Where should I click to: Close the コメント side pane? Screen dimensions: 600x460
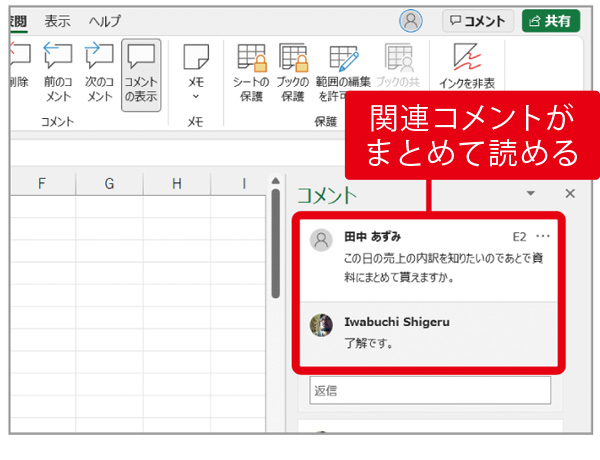point(570,194)
